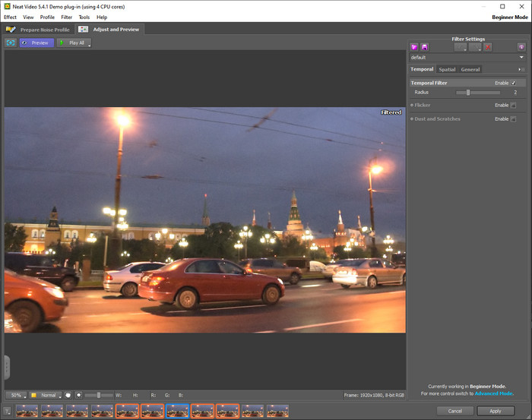Screen dimensions: 532x420
Task: Switch to the Spatial filter tab
Action: 447,69
